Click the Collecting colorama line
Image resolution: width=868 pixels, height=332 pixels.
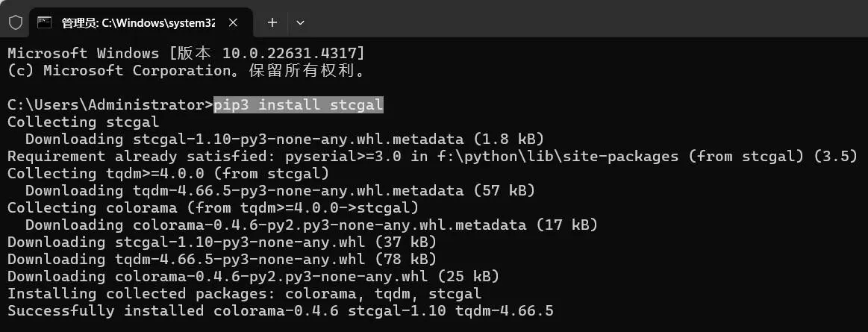[x=213, y=207]
